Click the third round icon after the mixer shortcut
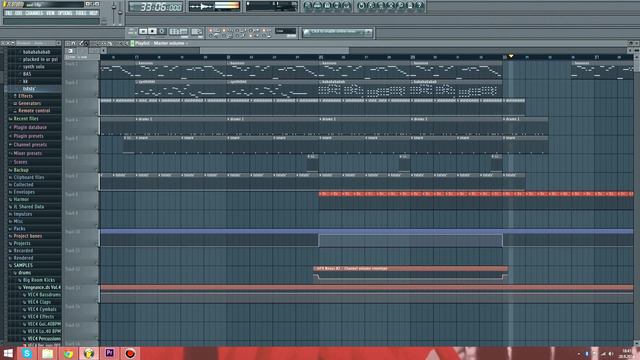The image size is (640, 360). click(x=380, y=6)
